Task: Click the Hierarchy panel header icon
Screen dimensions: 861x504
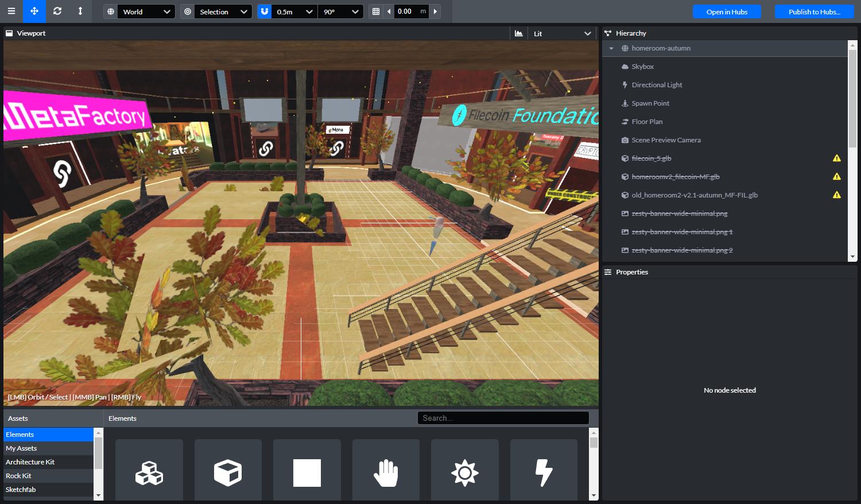Action: point(608,33)
